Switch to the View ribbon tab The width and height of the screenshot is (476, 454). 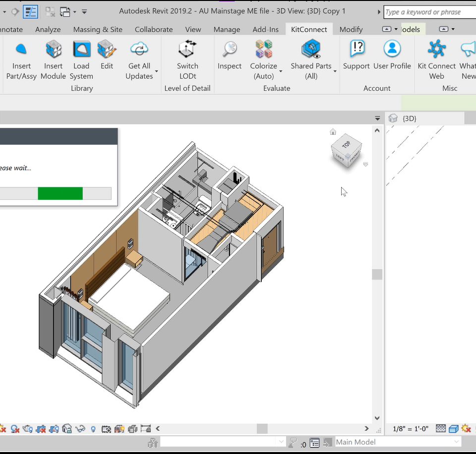click(193, 29)
